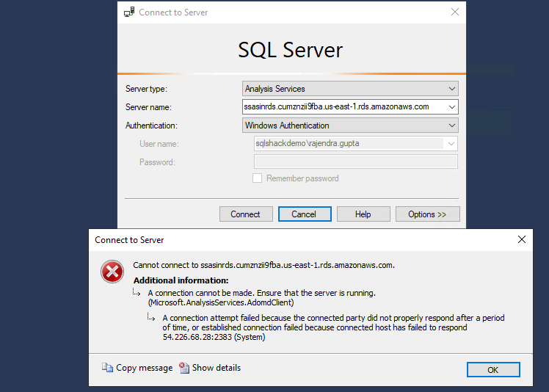Click the Copy message link
The width and height of the screenshot is (549, 392).
pyautogui.click(x=144, y=368)
